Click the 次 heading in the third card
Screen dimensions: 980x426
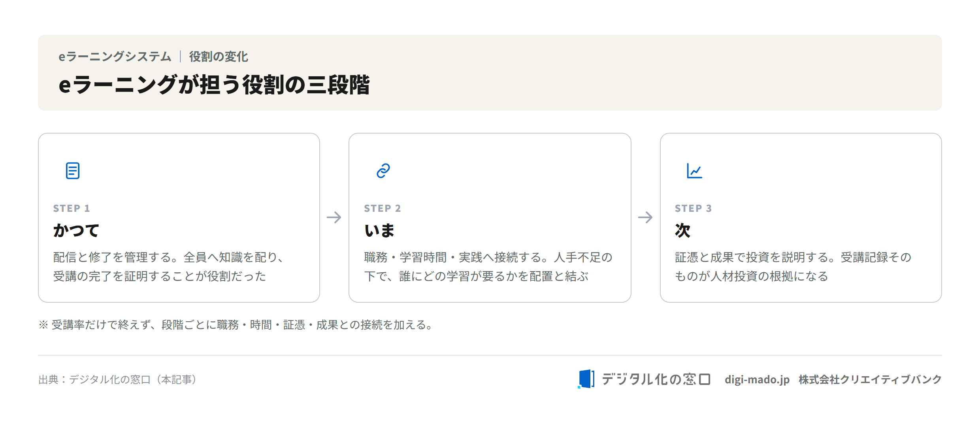683,230
